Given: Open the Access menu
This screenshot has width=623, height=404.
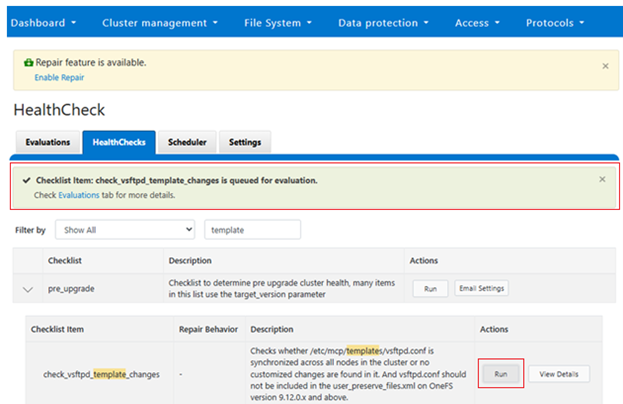Looking at the screenshot, I should coord(478,22).
